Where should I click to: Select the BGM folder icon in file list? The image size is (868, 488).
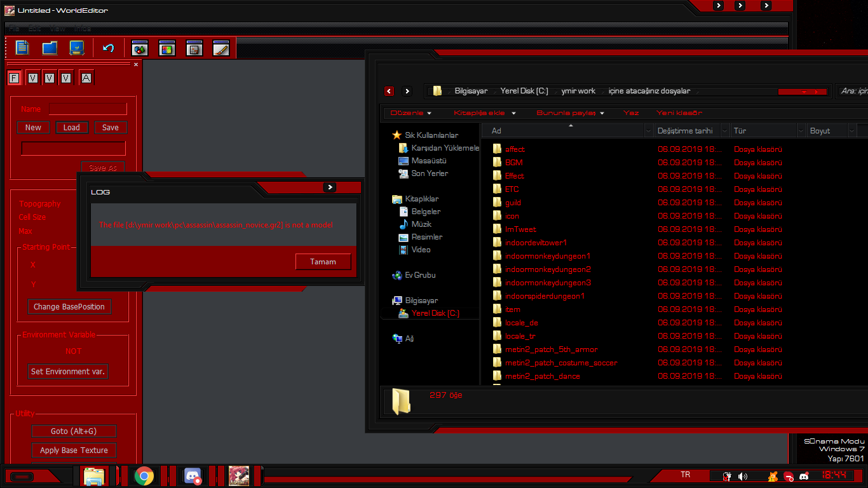497,163
